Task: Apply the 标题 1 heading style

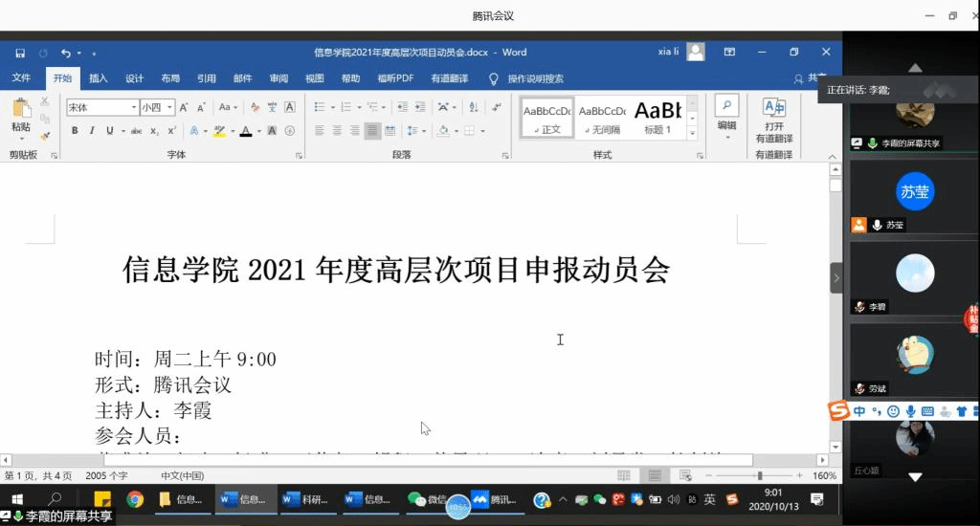Action: click(x=657, y=118)
